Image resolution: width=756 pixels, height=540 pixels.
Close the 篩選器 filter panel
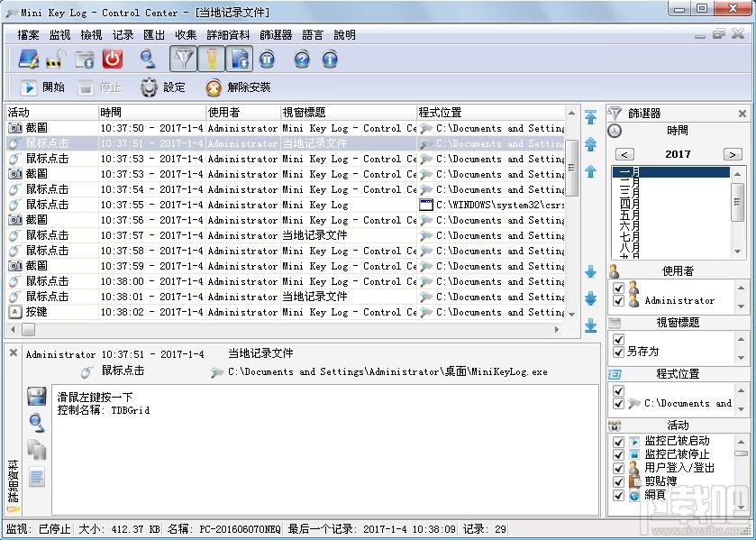742,114
